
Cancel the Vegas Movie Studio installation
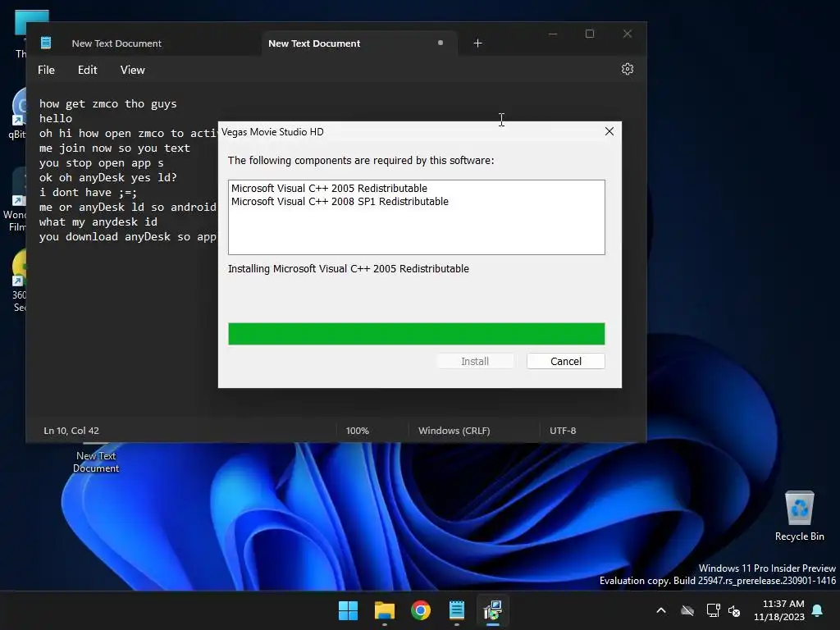click(566, 361)
